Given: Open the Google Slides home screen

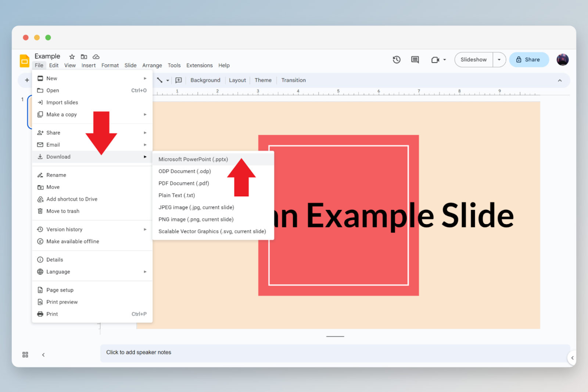Looking at the screenshot, I should [24, 61].
